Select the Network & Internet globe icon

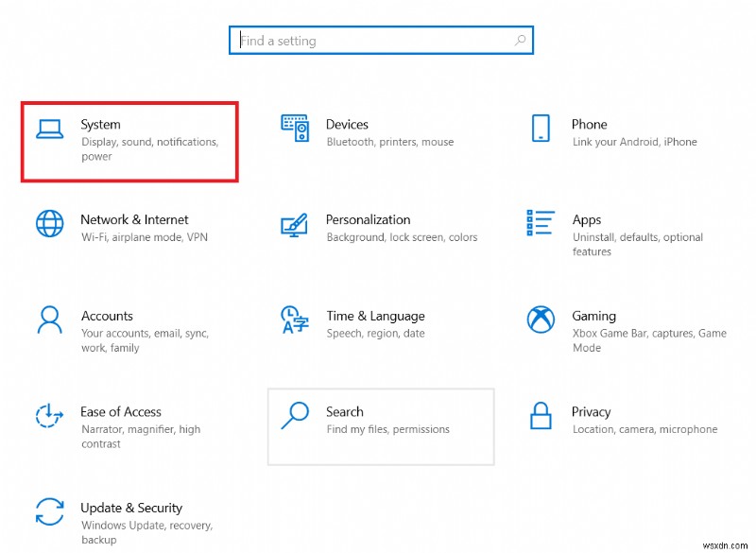pos(49,224)
